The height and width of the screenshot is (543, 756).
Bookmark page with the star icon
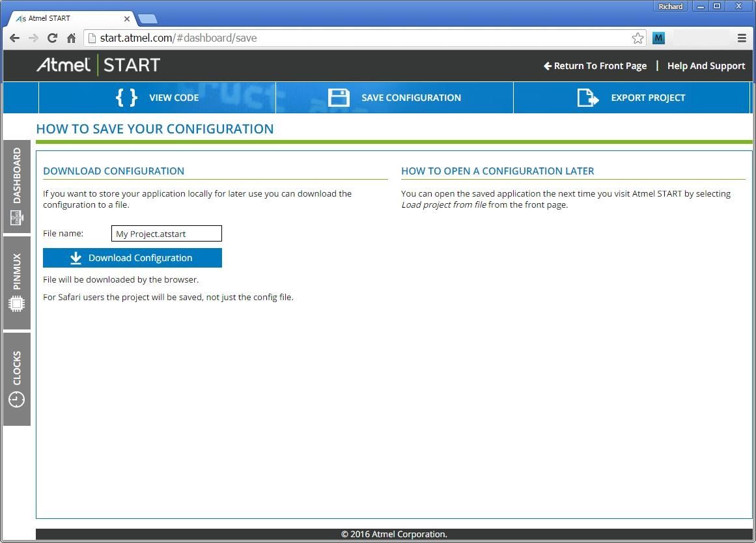[637, 38]
